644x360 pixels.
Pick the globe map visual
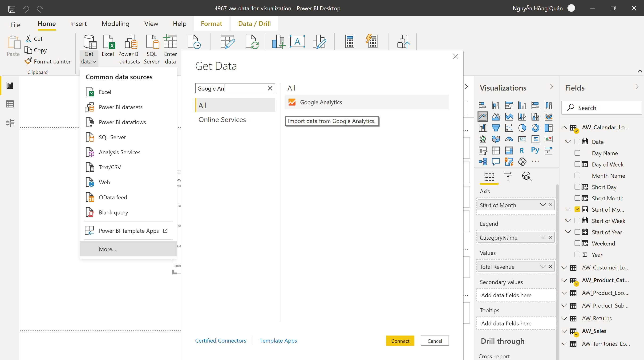pos(482,139)
